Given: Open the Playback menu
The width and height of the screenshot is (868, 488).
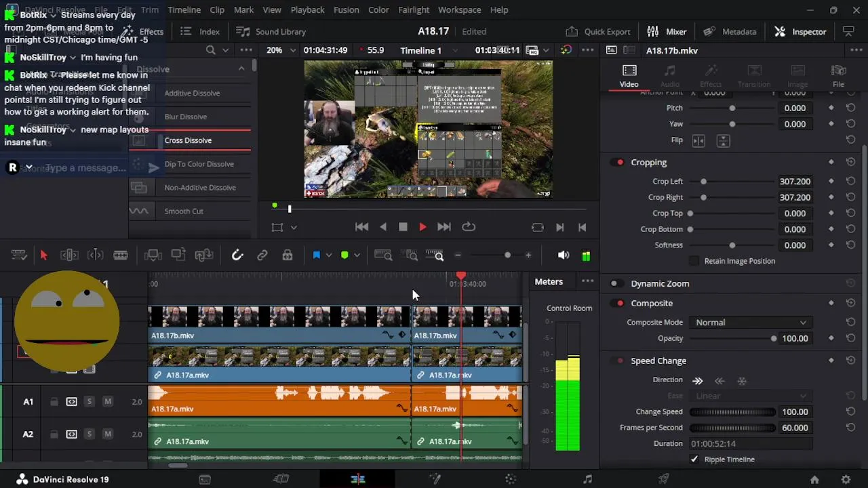Looking at the screenshot, I should pyautogui.click(x=307, y=9).
